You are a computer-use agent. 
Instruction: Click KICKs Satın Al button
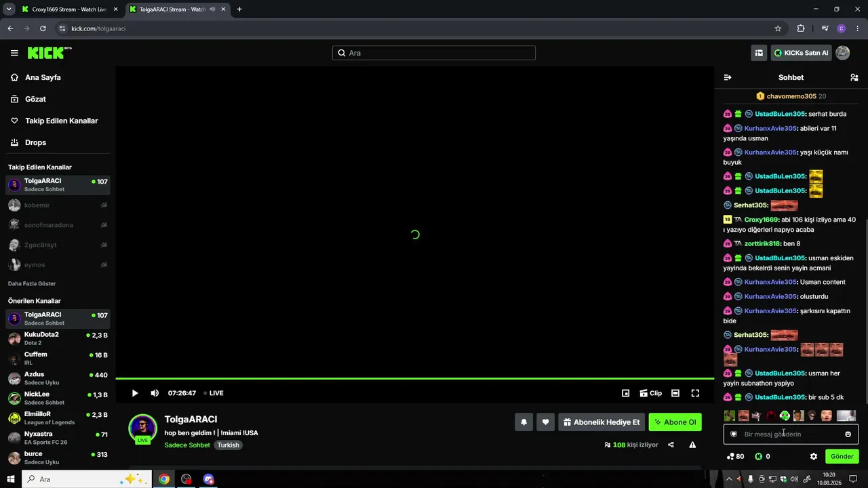tap(801, 53)
